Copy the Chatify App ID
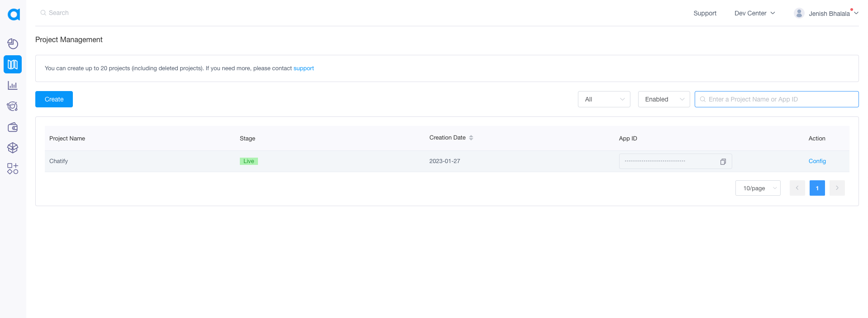Image resolution: width=868 pixels, height=318 pixels. click(723, 162)
